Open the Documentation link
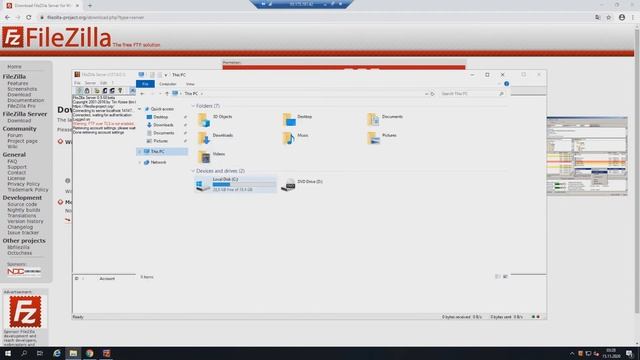Screen dimensions: 640x360 click(x=26, y=100)
